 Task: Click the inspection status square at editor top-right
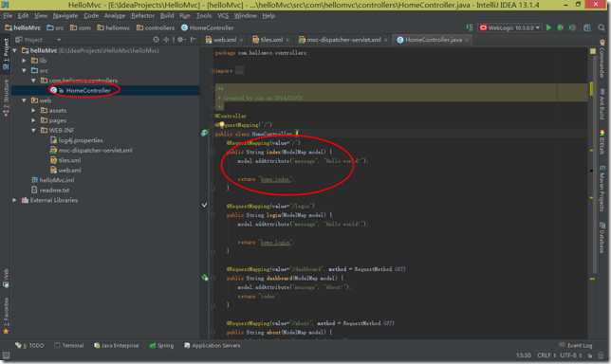tap(593, 51)
